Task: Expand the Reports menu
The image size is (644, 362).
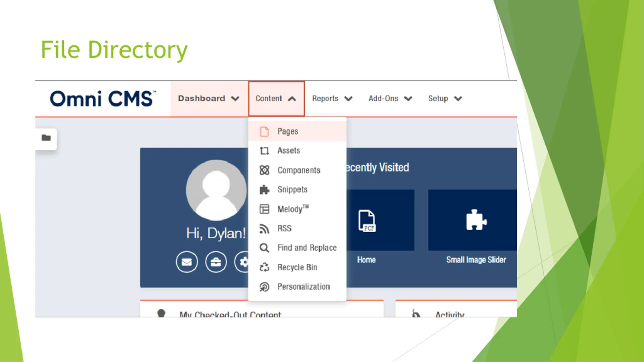Action: tap(332, 99)
